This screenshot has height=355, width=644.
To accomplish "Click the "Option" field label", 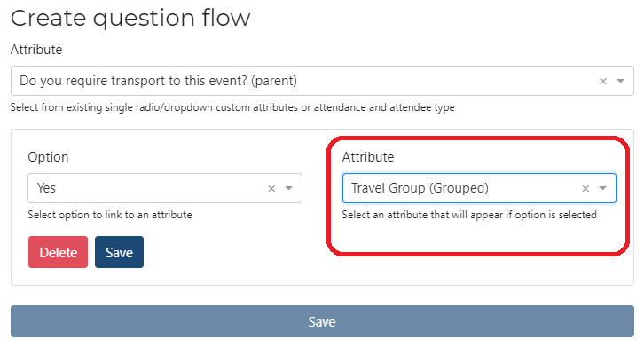I will (x=48, y=157).
